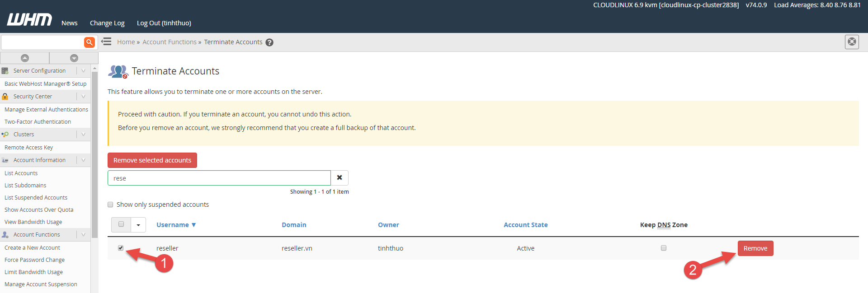Collapse the Server Configuration section
The width and height of the screenshot is (868, 293).
pyautogui.click(x=83, y=71)
